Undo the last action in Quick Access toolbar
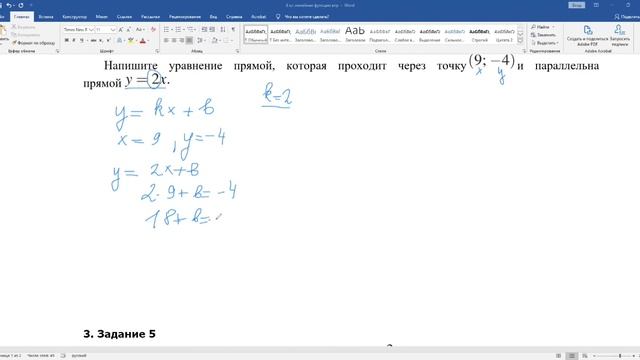640x360 pixels. click(x=9, y=5)
